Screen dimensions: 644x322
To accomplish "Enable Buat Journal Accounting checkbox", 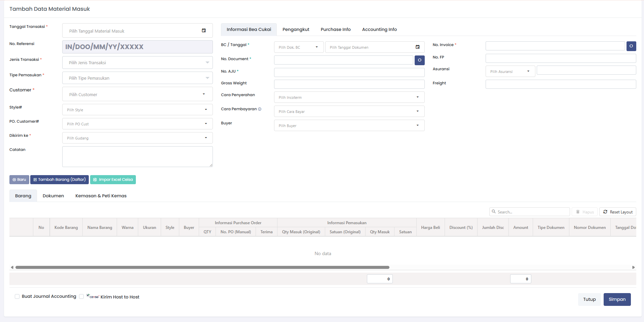I will pos(17,296).
